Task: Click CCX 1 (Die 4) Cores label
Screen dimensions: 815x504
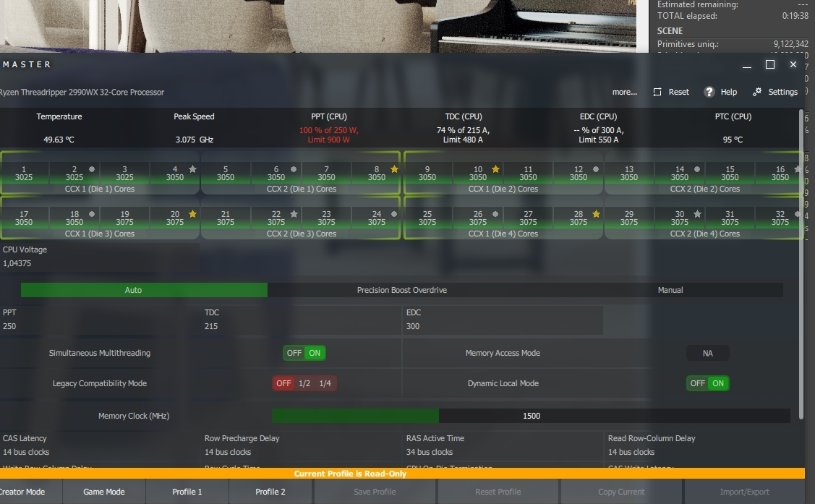Action: 503,234
